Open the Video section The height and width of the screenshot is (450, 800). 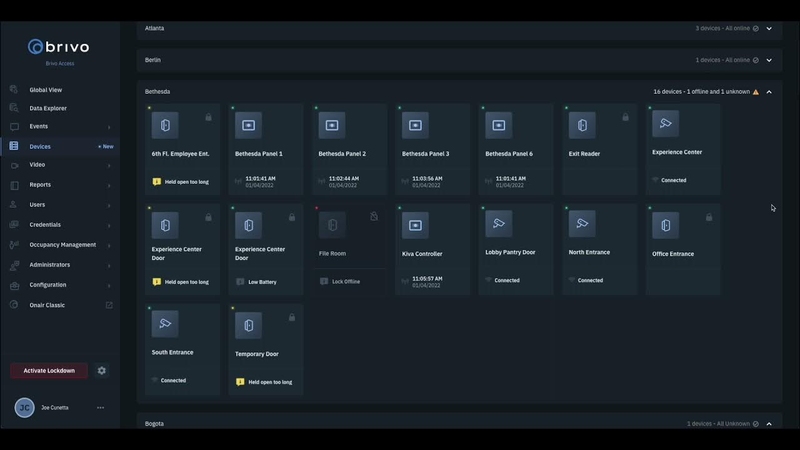37,165
